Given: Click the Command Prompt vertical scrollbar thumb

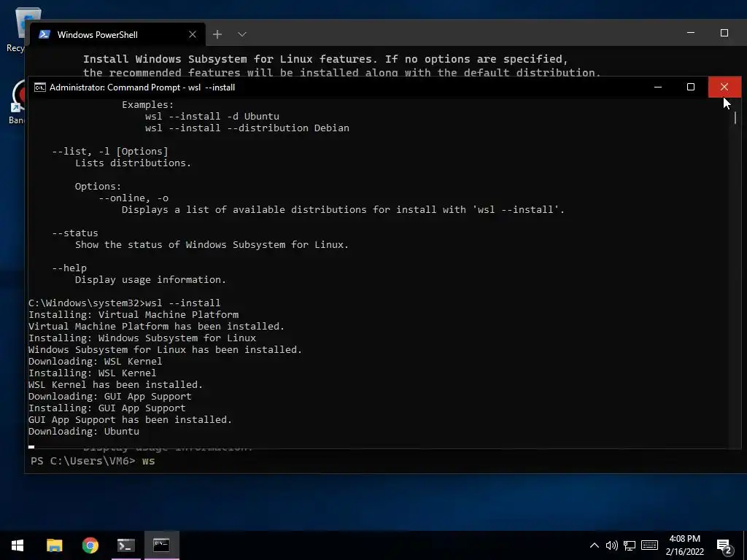Looking at the screenshot, I should 735,117.
